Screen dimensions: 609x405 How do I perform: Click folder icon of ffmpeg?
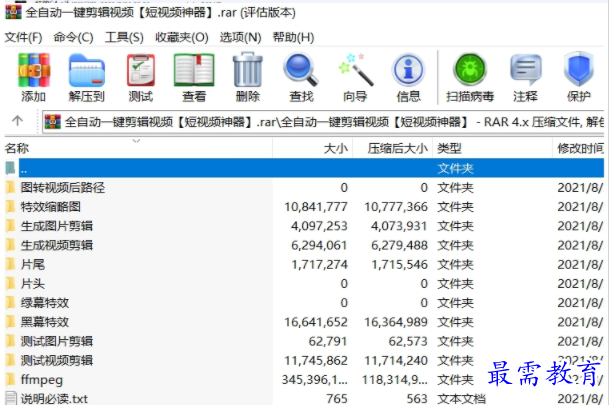(10, 379)
